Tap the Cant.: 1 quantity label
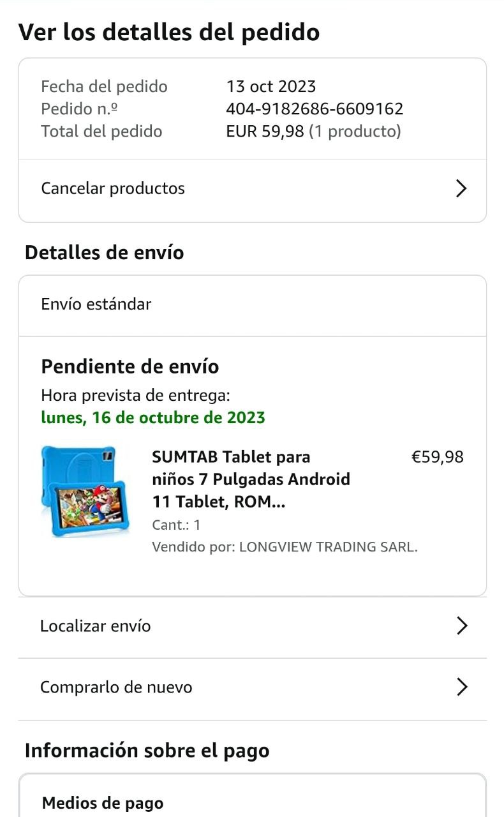504x817 pixels. click(x=176, y=525)
